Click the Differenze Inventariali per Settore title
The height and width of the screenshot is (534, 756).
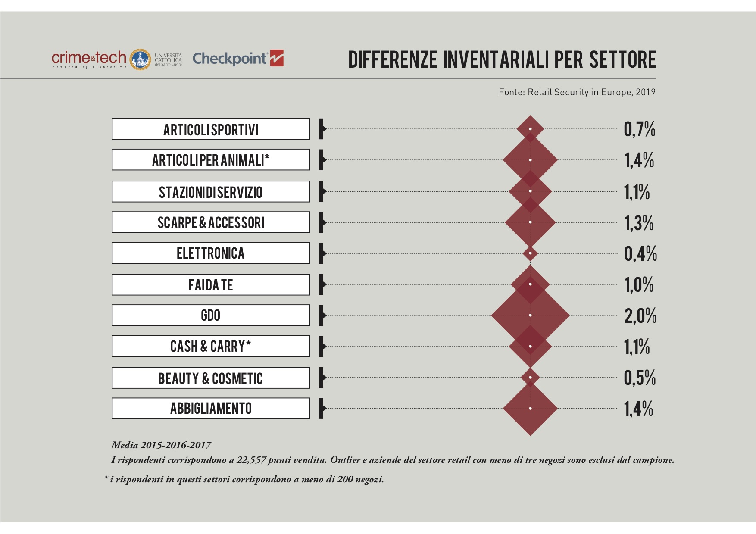coord(502,60)
